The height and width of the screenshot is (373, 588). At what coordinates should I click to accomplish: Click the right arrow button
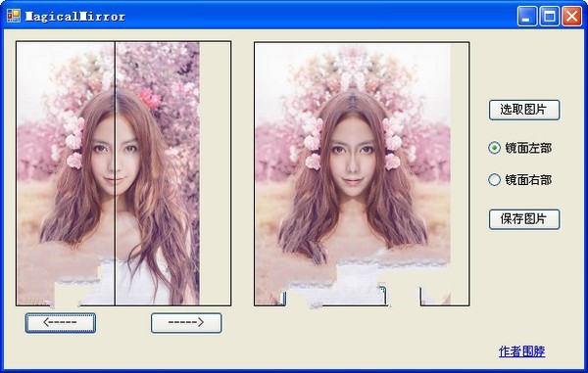pyautogui.click(x=186, y=323)
